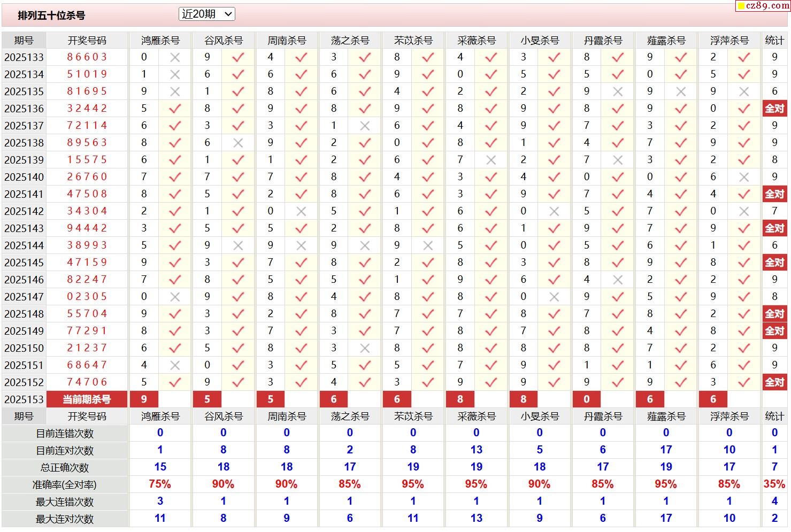Click the 目前连错次数 row label
Viewport: 791px width, 532px height.
[x=65, y=434]
